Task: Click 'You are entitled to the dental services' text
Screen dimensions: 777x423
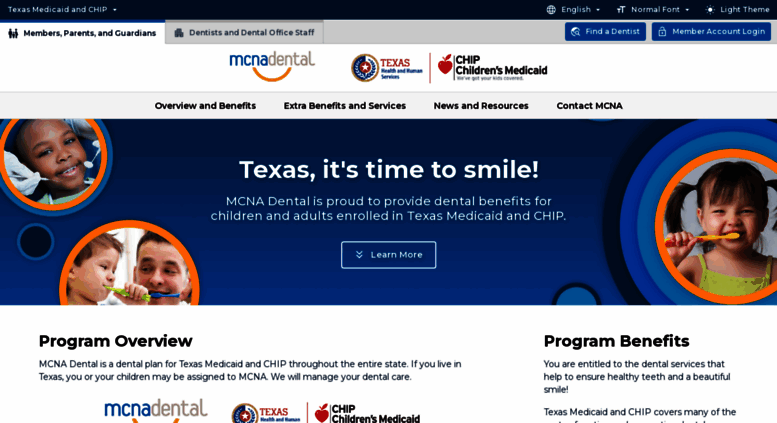Action: point(637,376)
